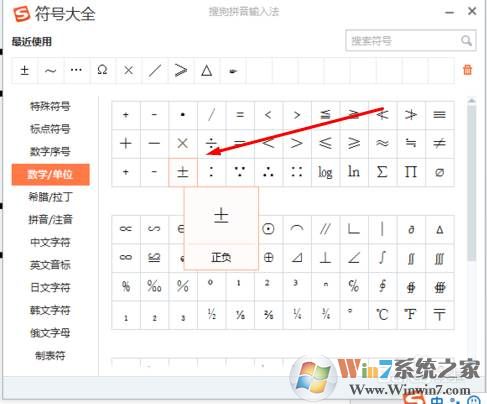This screenshot has width=487, height=404.
Task: Open the 标点符号 category
Action: click(x=50, y=129)
